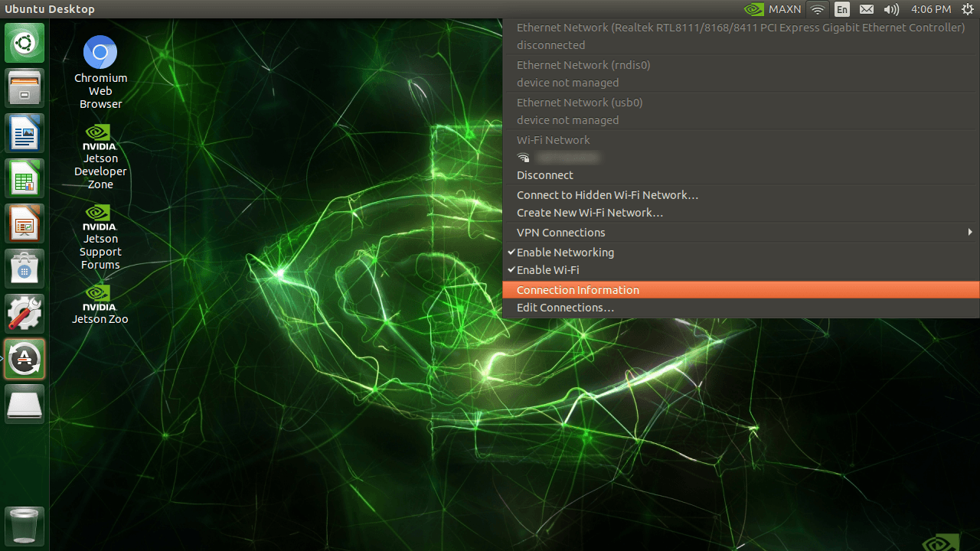This screenshot has width=980, height=551.
Task: Launch LibreOffice Calc from the launcher
Action: tap(25, 178)
